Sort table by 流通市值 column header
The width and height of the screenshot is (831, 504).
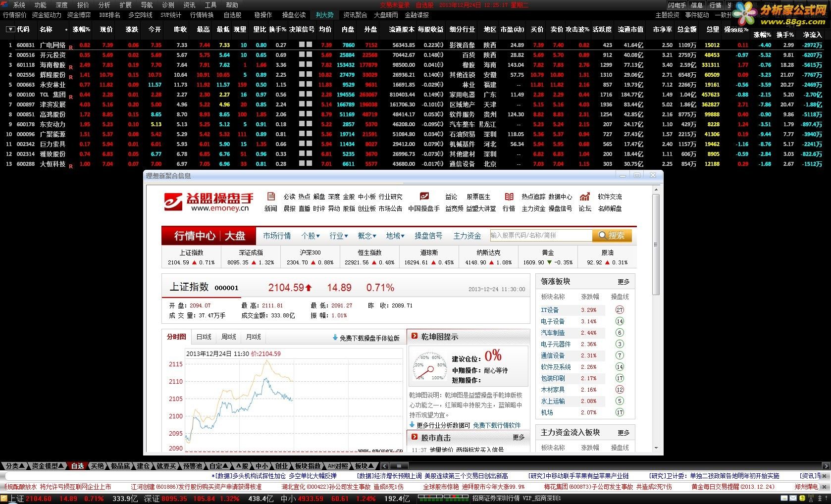tap(630, 29)
